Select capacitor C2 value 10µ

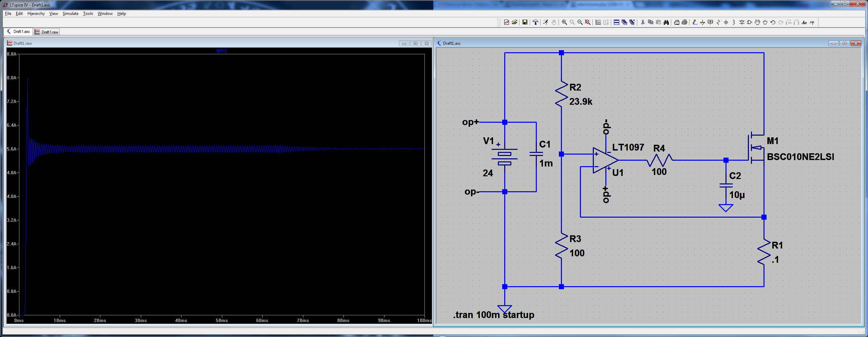click(x=737, y=195)
